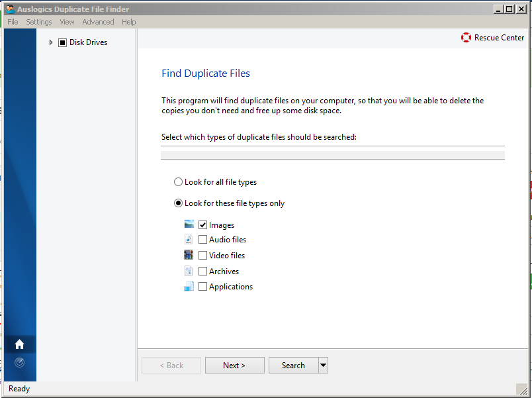Click the Video files film strip icon

click(x=189, y=255)
